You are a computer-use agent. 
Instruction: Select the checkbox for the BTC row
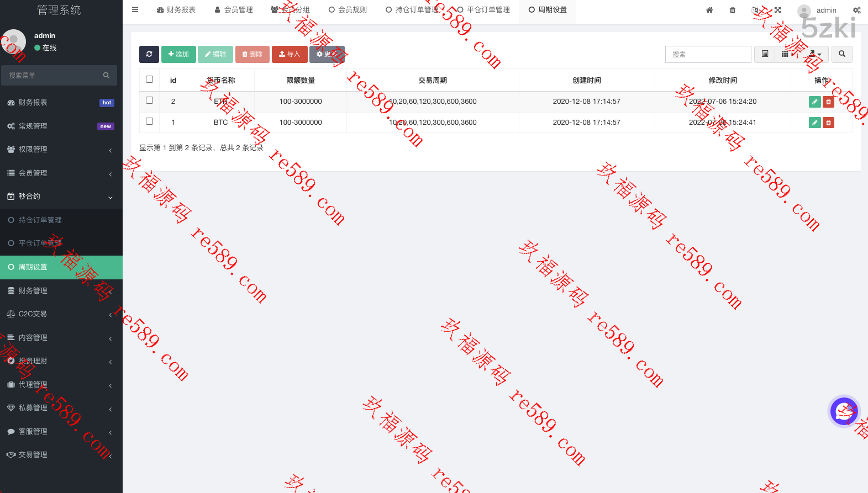(149, 121)
